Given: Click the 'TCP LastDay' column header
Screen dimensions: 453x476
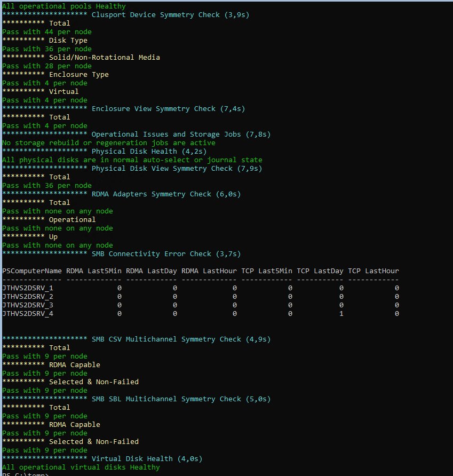Looking at the screenshot, I should [x=320, y=271].
